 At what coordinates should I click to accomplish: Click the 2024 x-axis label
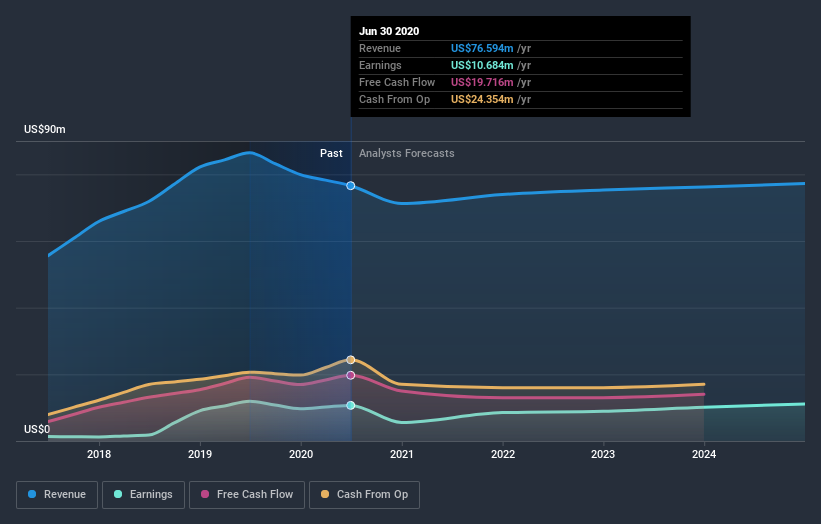(704, 454)
